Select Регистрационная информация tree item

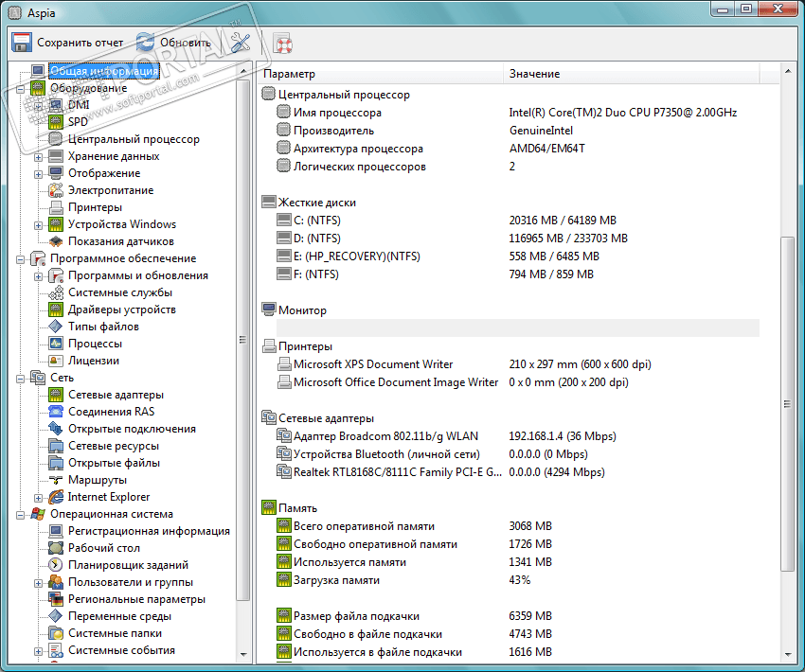tap(149, 531)
